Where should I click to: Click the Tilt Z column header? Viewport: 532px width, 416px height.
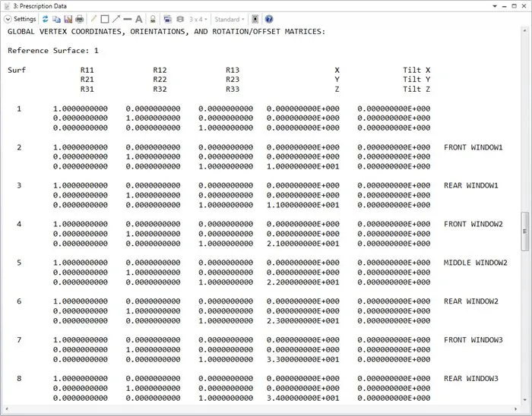click(x=416, y=89)
